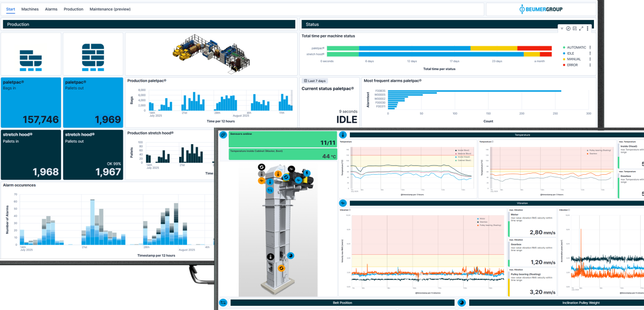This screenshot has height=310, width=644.
Task: Open the Motor 2,80 mm/s vibration card
Action: [x=532, y=223]
